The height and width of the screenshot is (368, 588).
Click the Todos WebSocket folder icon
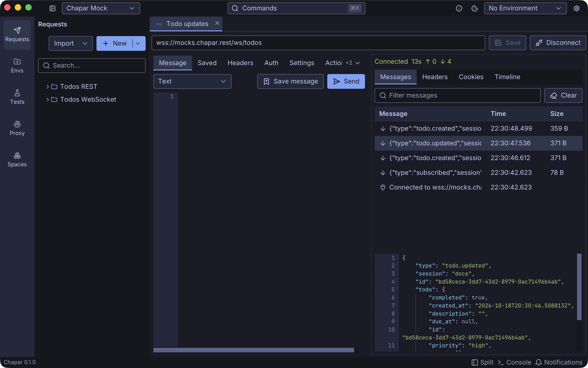[54, 99]
